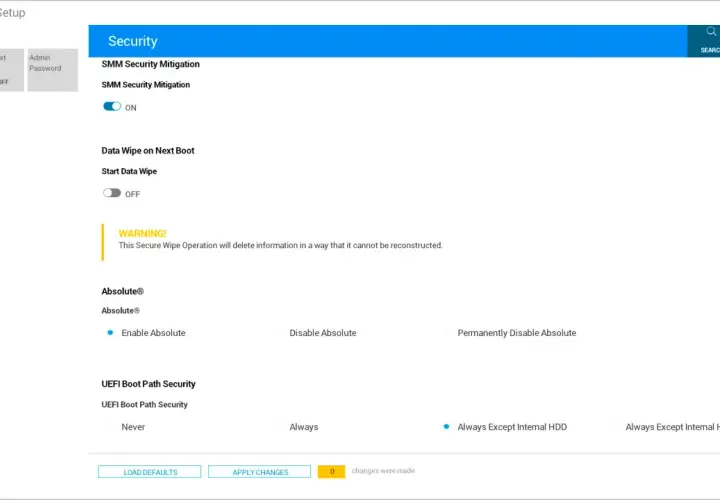
Task: Click the 'changes were made' status text
Action: click(383, 471)
